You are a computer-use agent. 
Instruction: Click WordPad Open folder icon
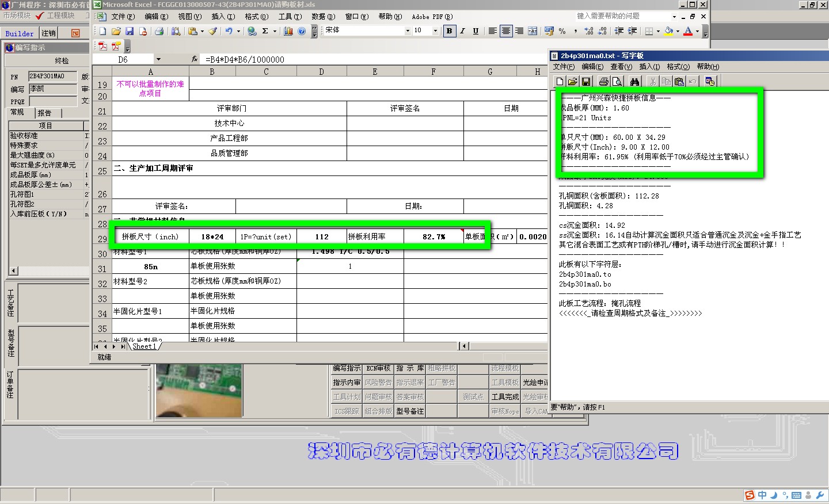click(x=572, y=82)
